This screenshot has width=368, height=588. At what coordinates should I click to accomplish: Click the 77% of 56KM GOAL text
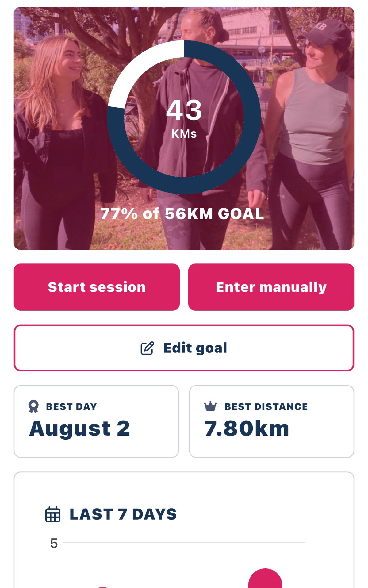pos(182,214)
